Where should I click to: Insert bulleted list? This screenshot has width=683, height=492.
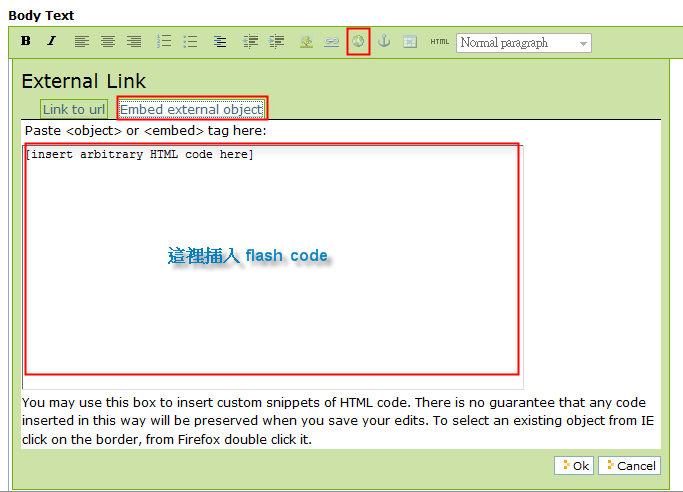tap(190, 41)
